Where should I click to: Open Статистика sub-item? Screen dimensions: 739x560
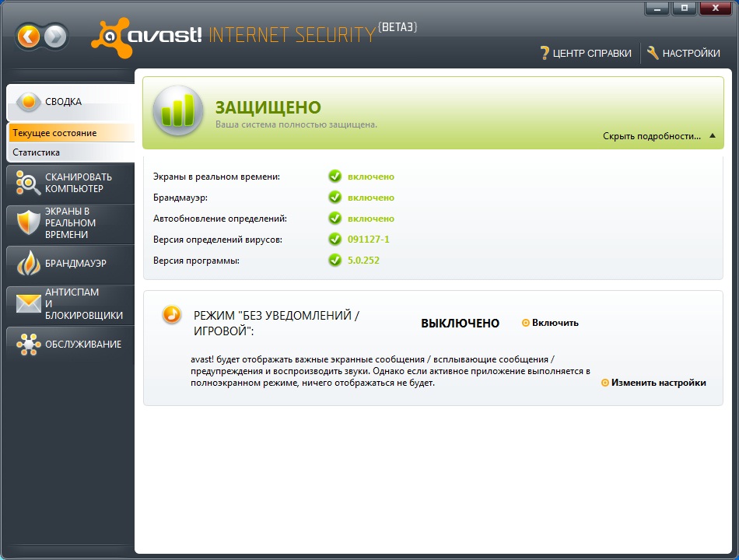[x=72, y=152]
